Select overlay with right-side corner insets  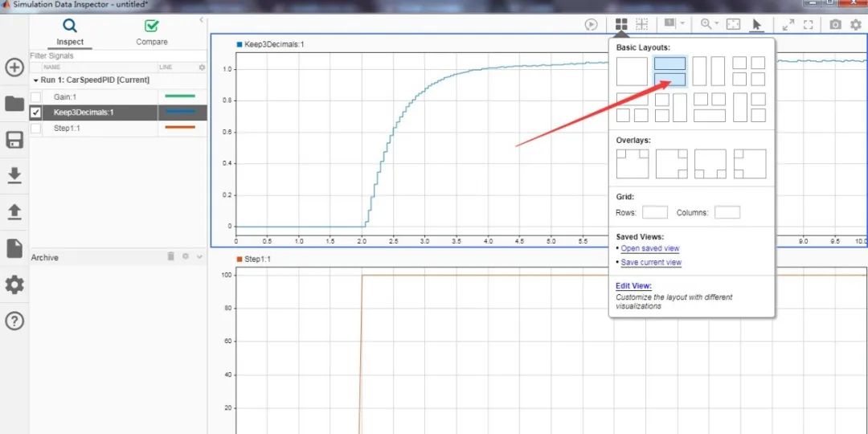tap(671, 164)
